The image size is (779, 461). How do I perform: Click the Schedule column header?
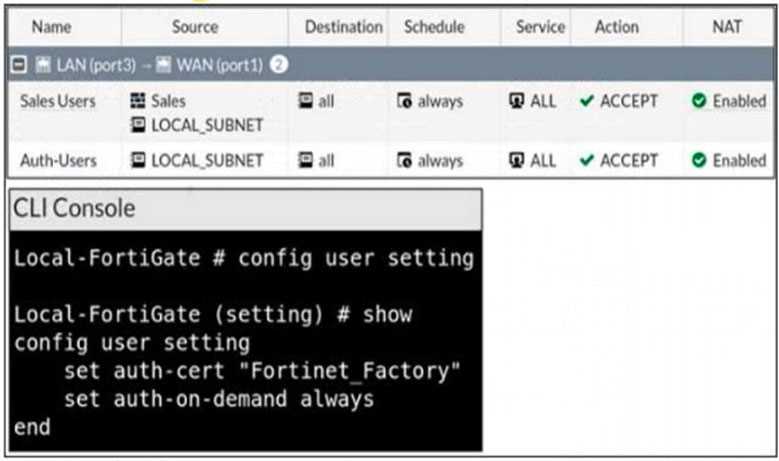coord(434,27)
